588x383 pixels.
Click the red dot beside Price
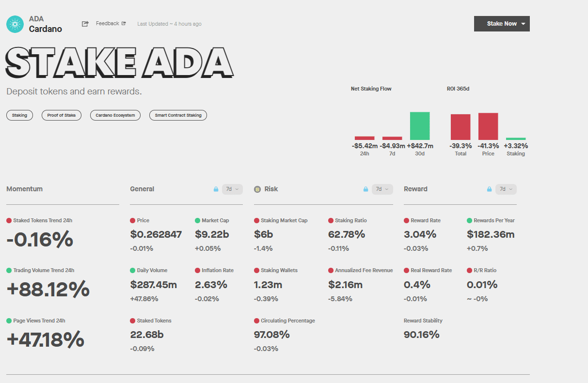pyautogui.click(x=133, y=220)
